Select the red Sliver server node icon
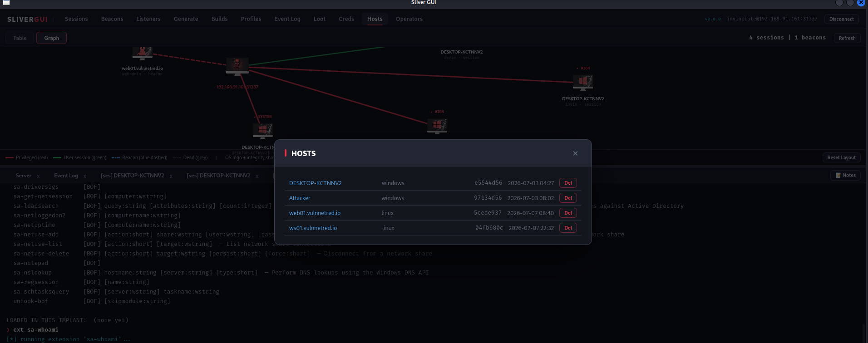Screen dimensions: 868x343 pos(237,66)
